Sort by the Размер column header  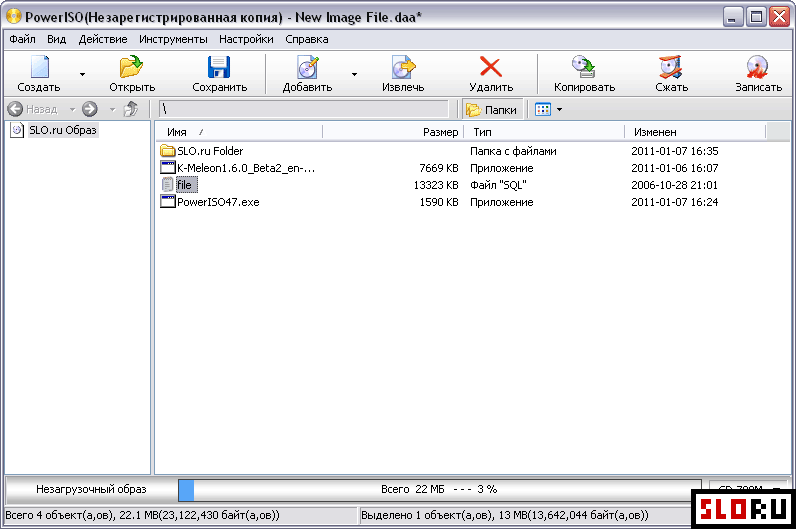[393, 132]
